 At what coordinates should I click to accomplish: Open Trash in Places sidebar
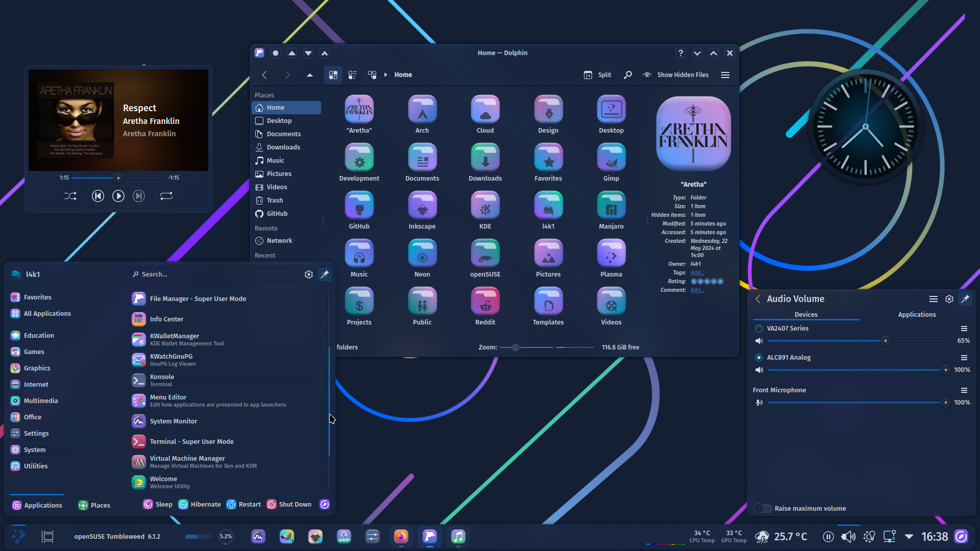[286, 201]
